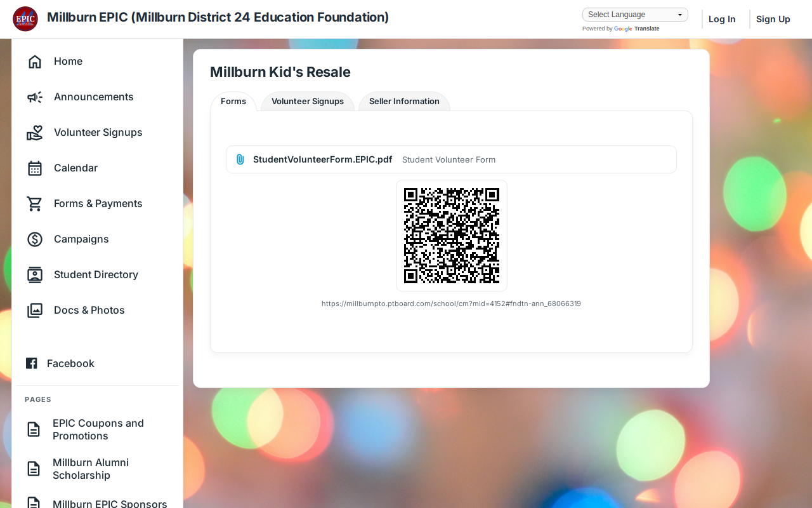Switch to the Forms tab
The image size is (812, 508).
click(233, 102)
